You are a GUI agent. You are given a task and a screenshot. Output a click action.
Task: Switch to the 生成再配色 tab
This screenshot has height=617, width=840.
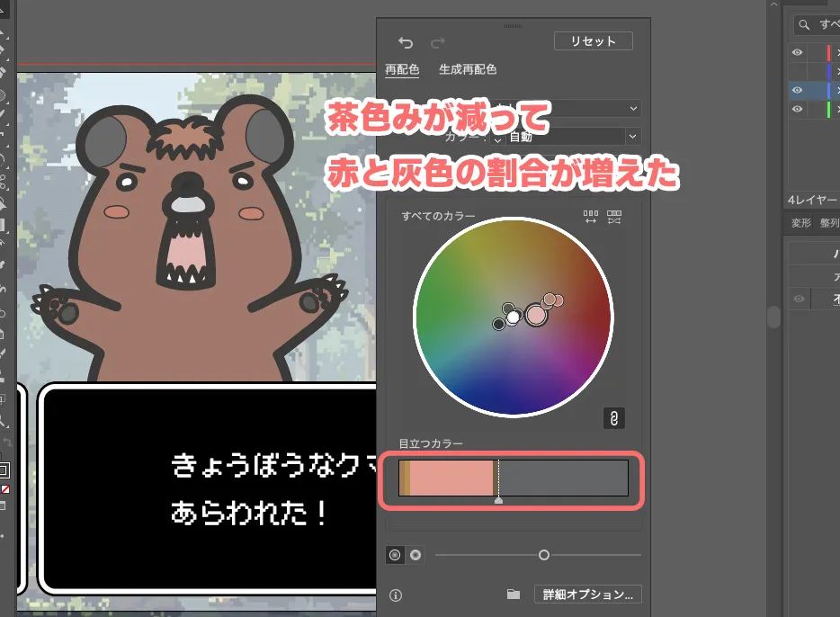pyautogui.click(x=469, y=69)
